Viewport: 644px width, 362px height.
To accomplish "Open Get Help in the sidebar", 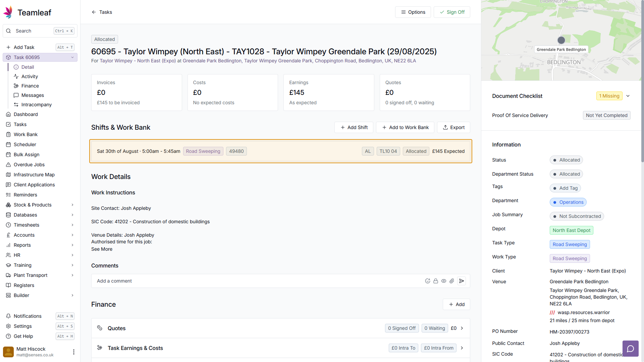I will pyautogui.click(x=40, y=336).
